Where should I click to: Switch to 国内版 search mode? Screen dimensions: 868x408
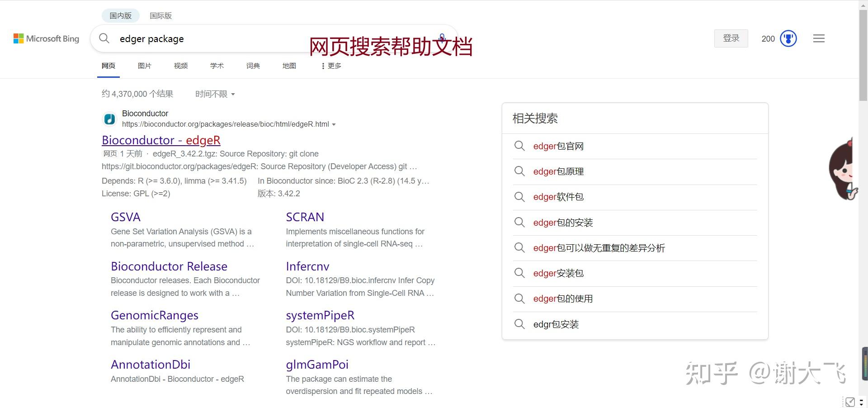120,16
